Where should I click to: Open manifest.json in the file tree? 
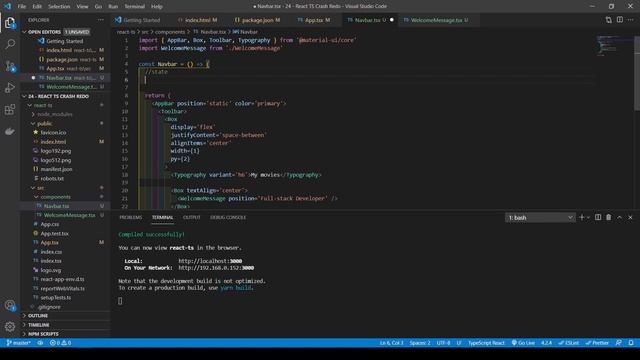click(56, 169)
